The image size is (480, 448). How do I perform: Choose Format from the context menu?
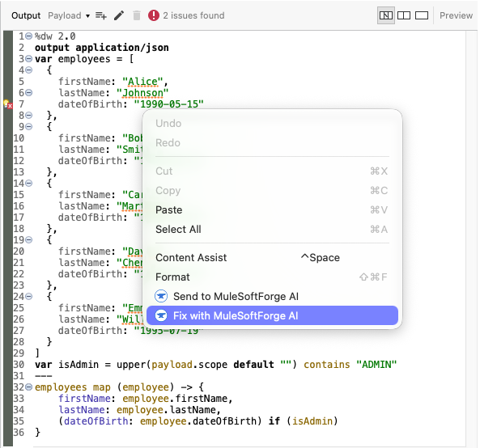click(272, 277)
